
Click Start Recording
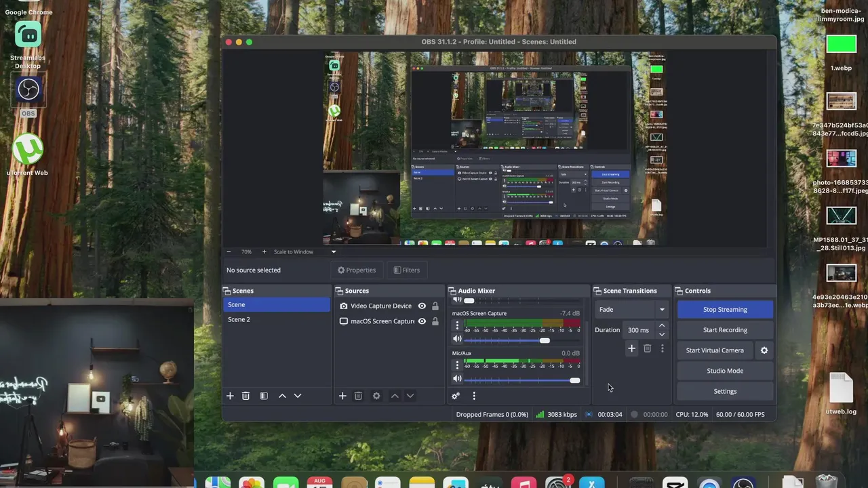(x=725, y=330)
